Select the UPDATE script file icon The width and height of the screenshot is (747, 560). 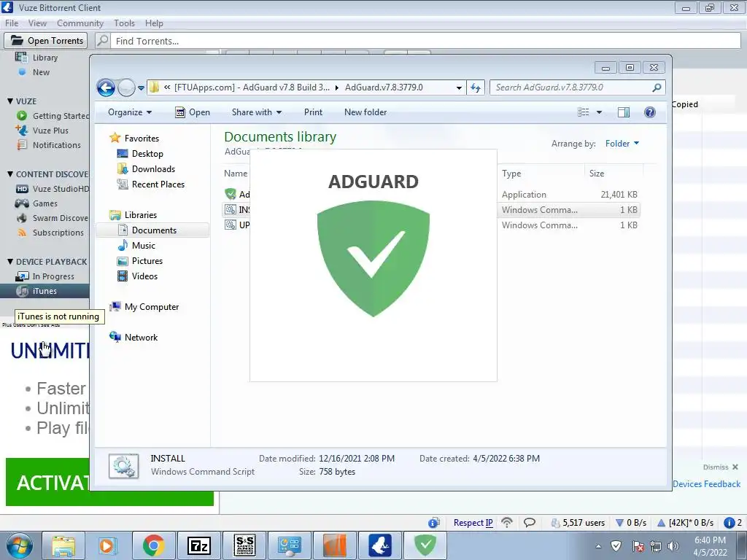[x=231, y=225]
